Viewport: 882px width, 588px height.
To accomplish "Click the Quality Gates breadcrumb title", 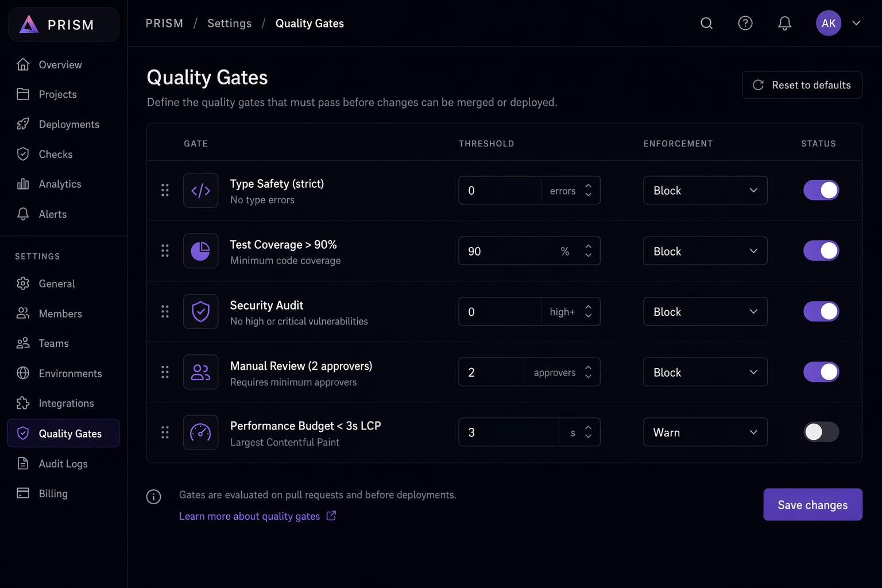I will [x=310, y=23].
